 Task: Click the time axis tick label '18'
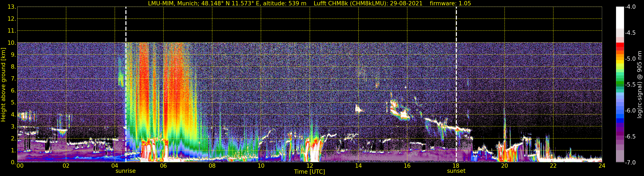click(x=456, y=166)
